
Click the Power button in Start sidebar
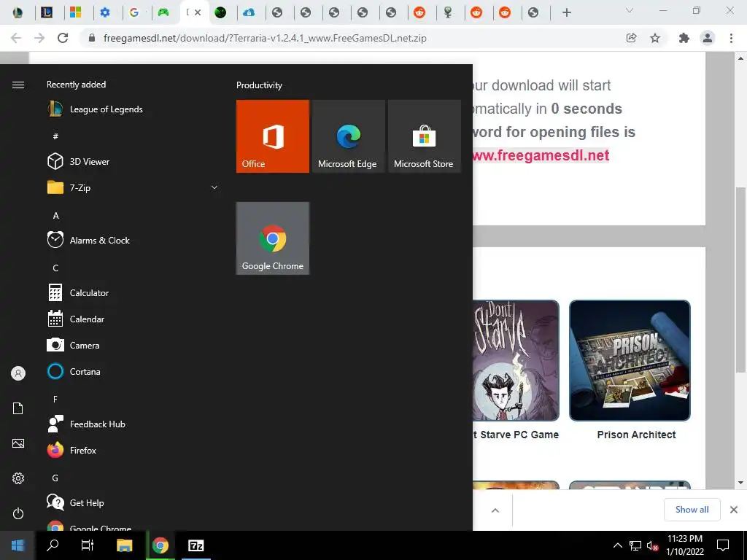pos(18,513)
